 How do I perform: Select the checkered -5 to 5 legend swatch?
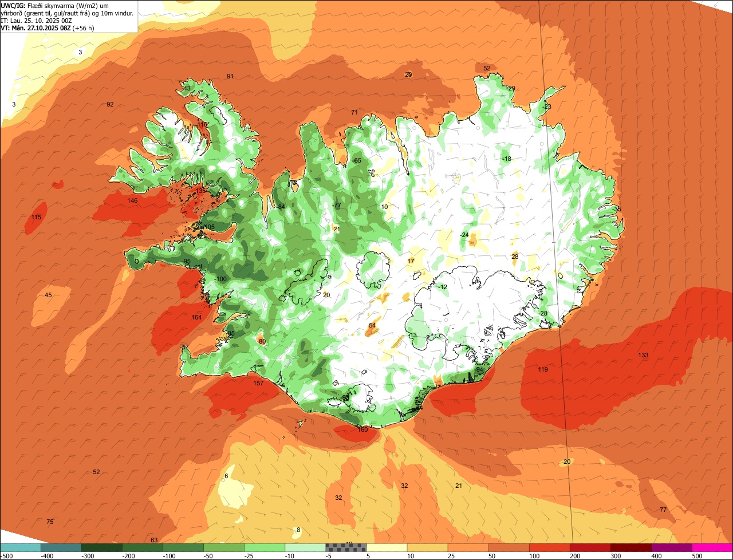[346, 548]
